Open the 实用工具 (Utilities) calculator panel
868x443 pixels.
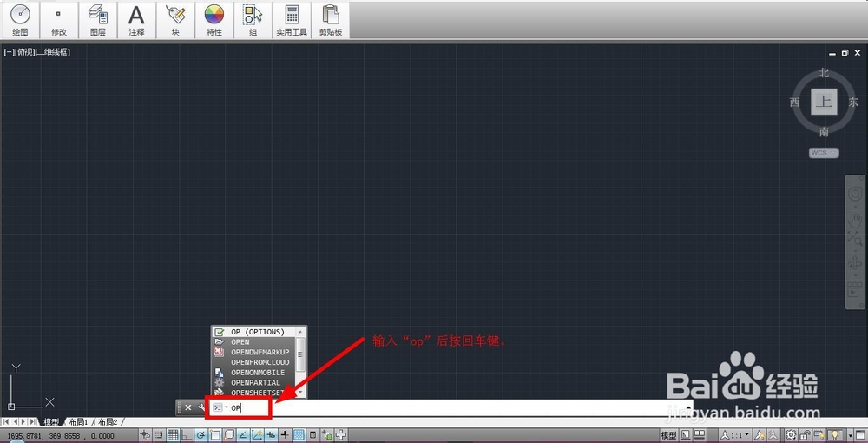pyautogui.click(x=292, y=19)
